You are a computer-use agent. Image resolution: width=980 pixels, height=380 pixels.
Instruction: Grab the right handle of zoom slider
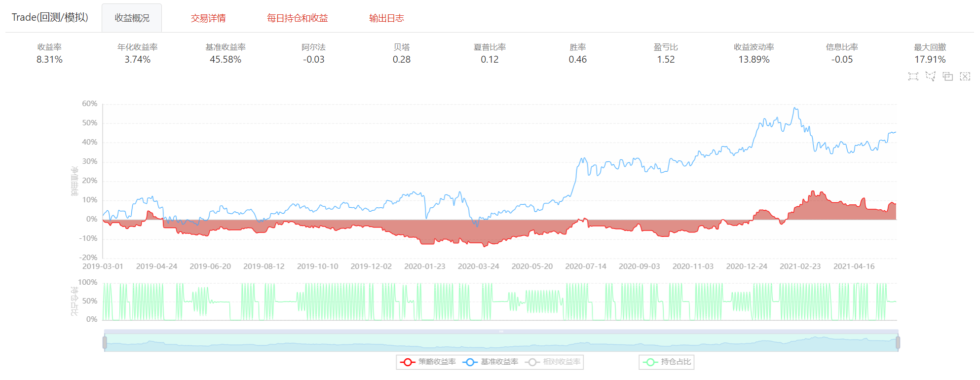click(x=898, y=342)
